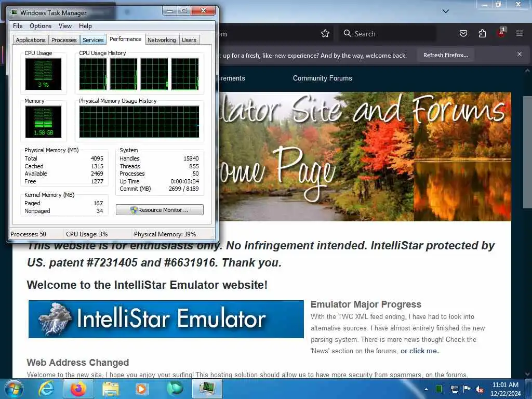
Task: Click the Task Manager title bar icon
Action: [14, 12]
